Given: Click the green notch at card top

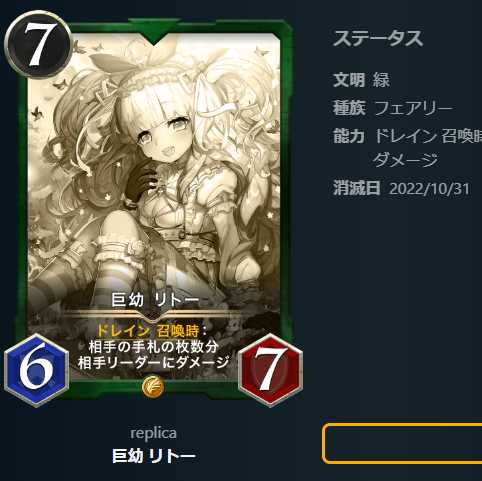Looking at the screenshot, I should click(x=153, y=32).
